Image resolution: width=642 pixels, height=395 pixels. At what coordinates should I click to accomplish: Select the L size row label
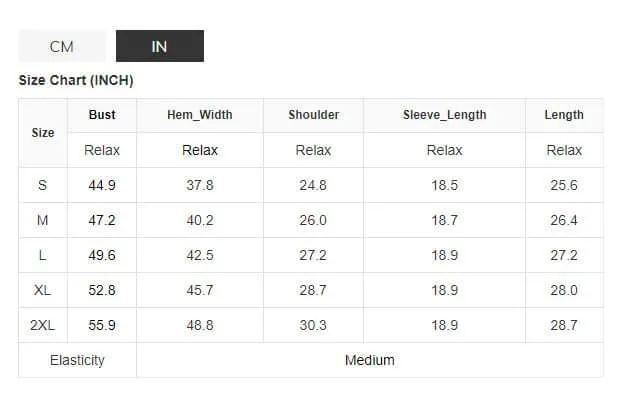(43, 255)
